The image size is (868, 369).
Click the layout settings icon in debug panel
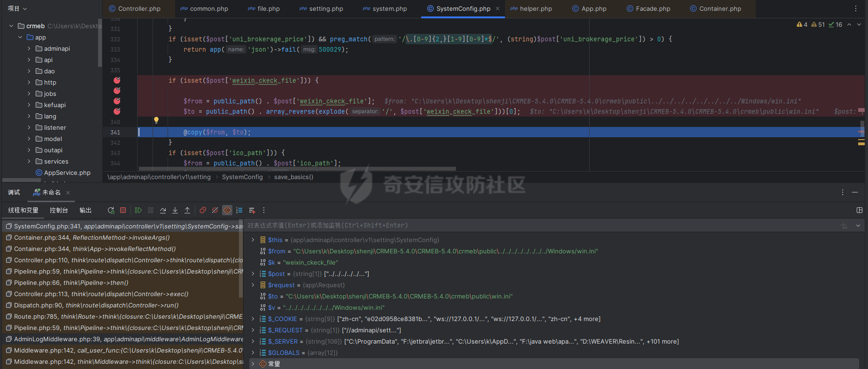[x=860, y=210]
